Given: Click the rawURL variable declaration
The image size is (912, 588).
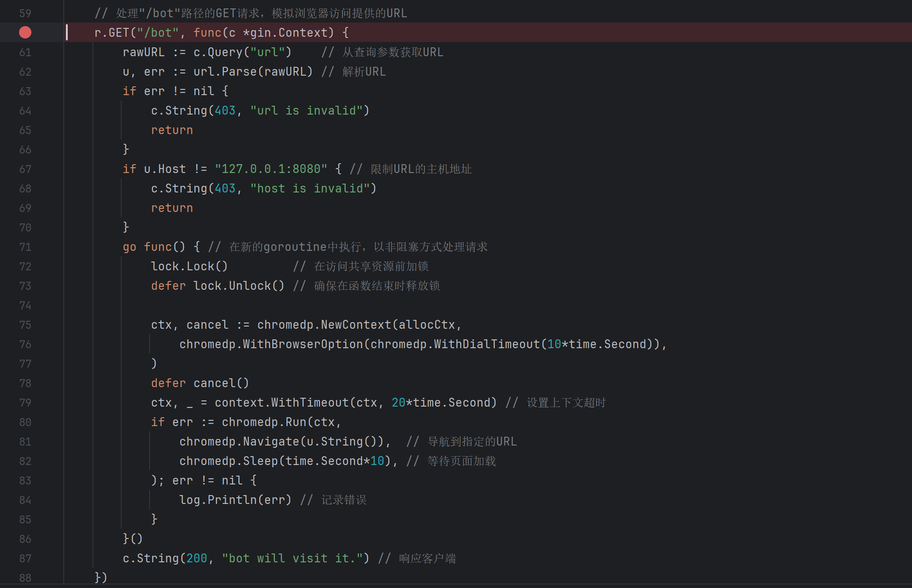Looking at the screenshot, I should (144, 52).
